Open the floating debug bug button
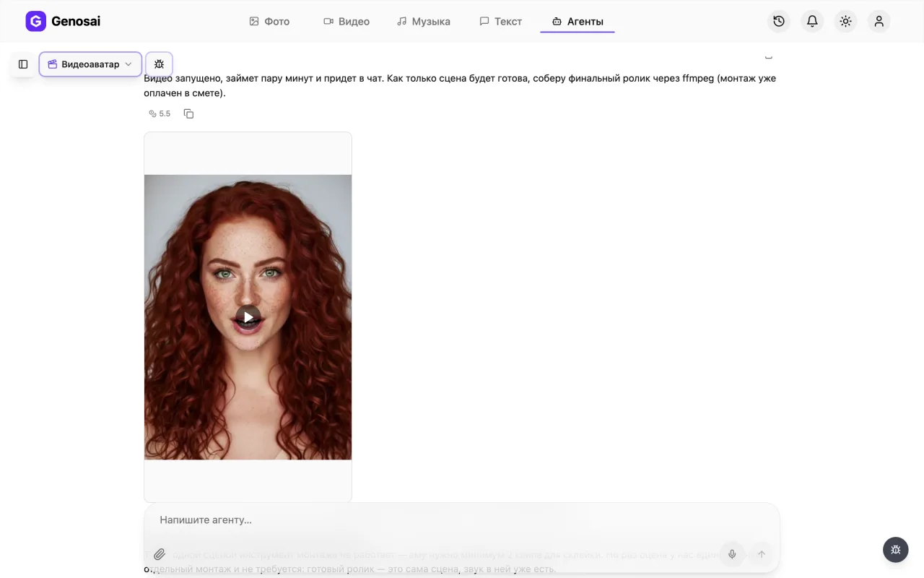Image resolution: width=924 pixels, height=578 pixels. (896, 550)
